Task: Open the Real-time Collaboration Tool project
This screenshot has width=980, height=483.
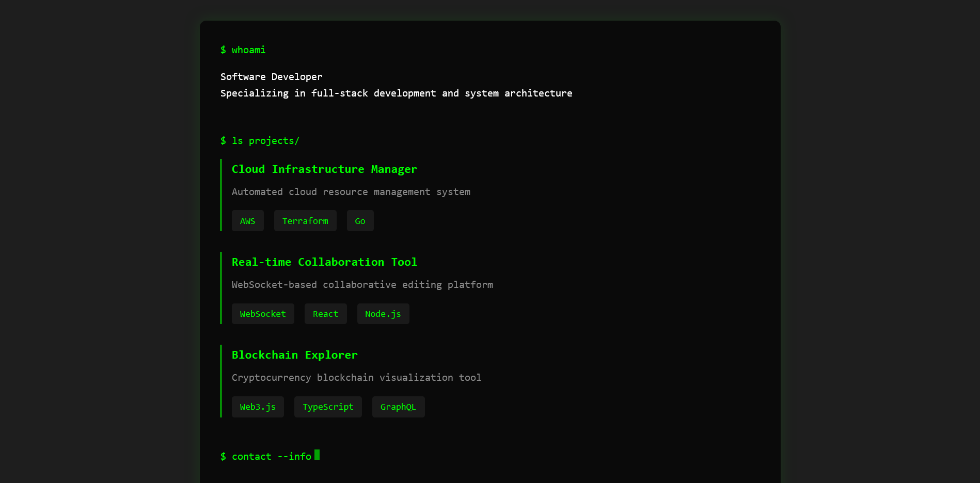Action: 324,262
